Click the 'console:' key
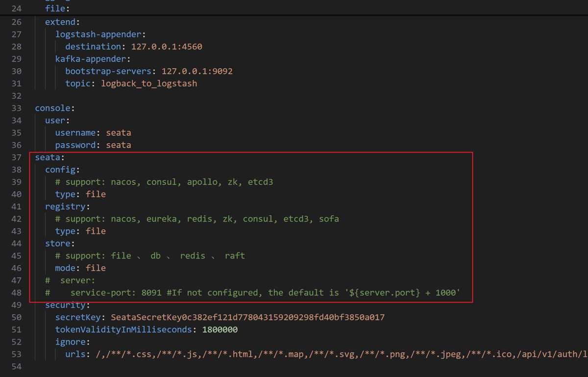Screen dimensions: 588x377 tap(54, 108)
